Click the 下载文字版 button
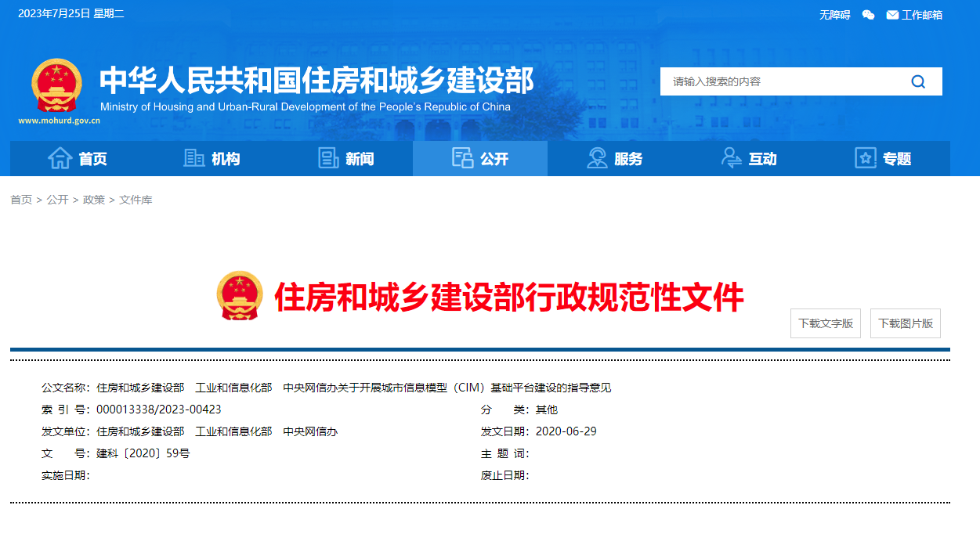980x534 pixels. [x=825, y=323]
